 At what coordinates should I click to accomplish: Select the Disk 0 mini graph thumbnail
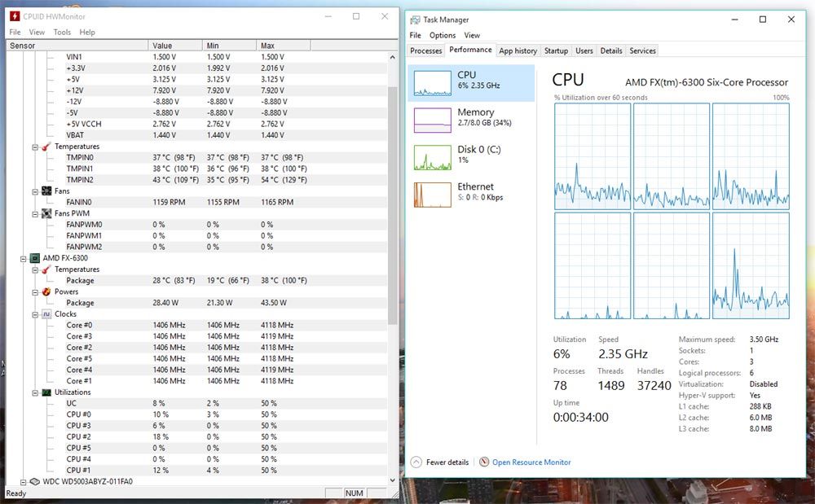click(433, 157)
